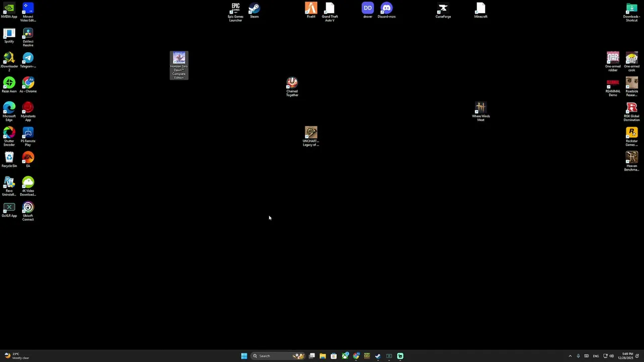Screen dimensions: 644x362
Task: Select the As - Chrome shortcut
Action: pos(28,85)
